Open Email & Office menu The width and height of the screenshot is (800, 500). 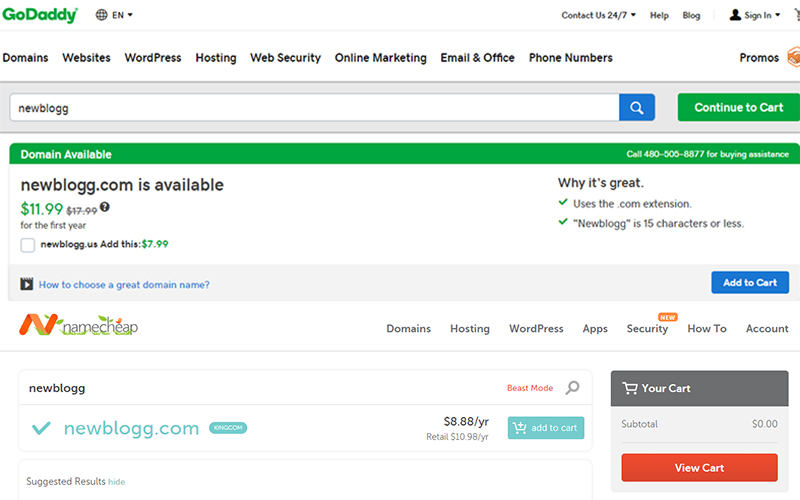click(478, 58)
